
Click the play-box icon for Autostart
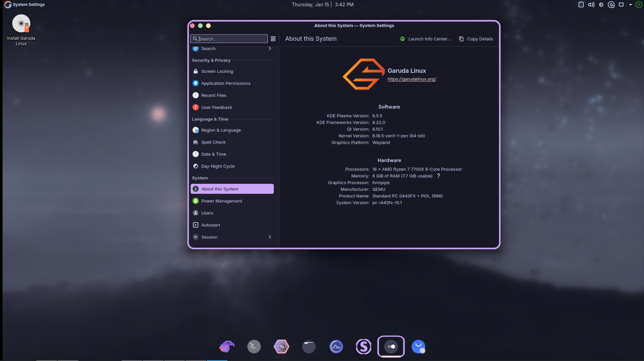coord(195,225)
